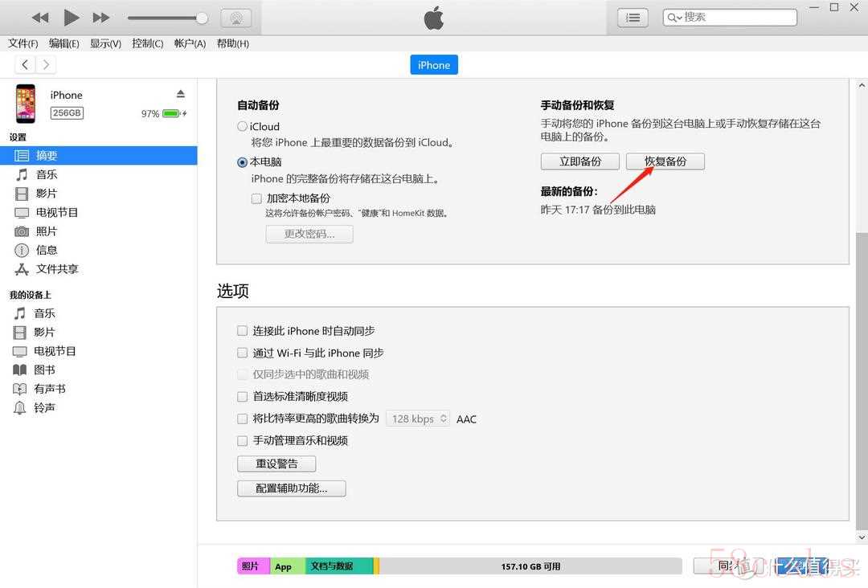The width and height of the screenshot is (868, 588).
Task: Open the AirPlay output icon
Action: pos(236,18)
